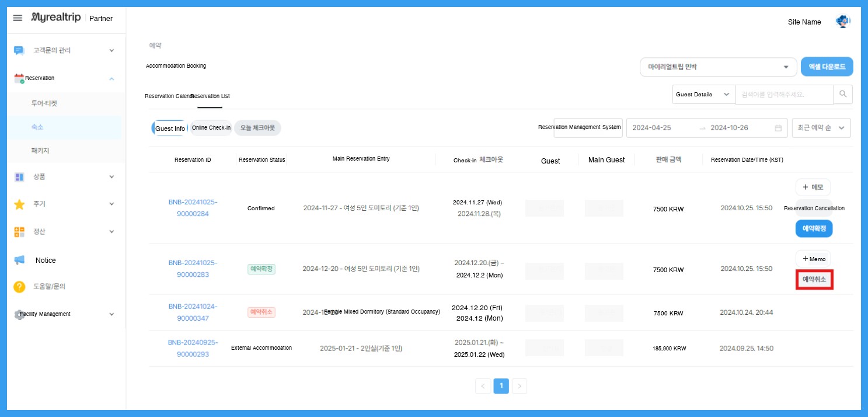868x417 pixels.
Task: Click the end date 2024-10-26 field
Action: tap(729, 128)
